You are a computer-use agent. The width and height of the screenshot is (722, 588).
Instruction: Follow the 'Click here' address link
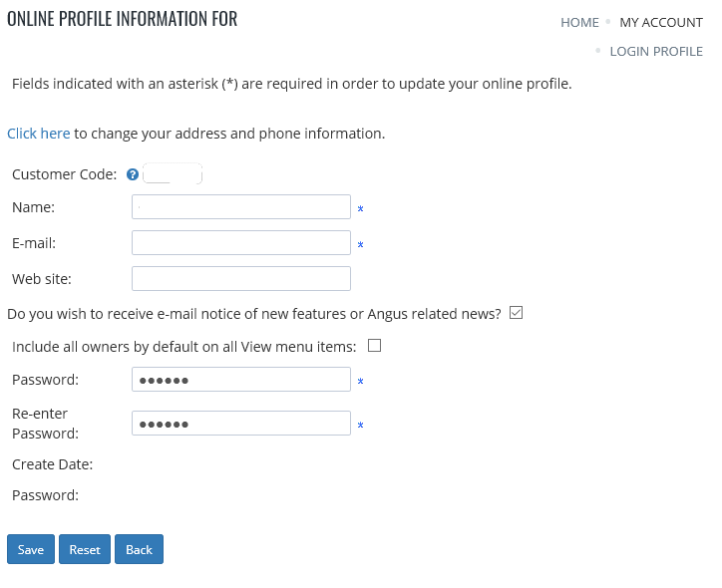coord(39,134)
